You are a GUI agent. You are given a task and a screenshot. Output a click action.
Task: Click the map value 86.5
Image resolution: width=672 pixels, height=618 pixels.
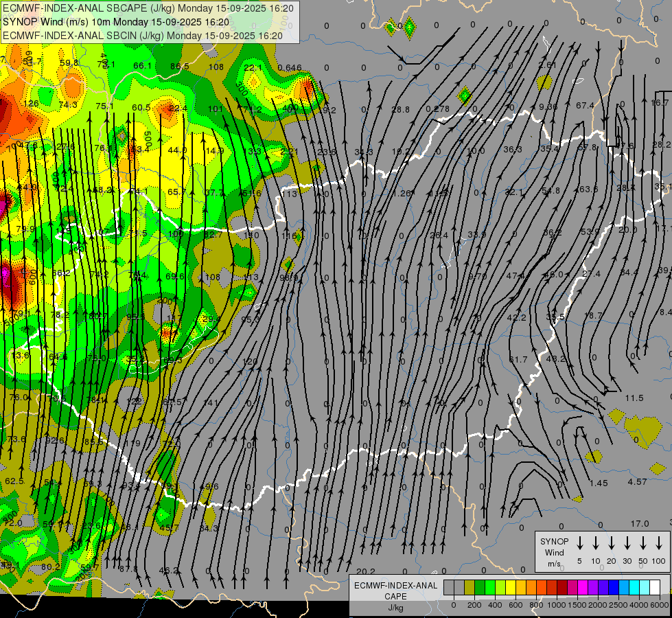[x=179, y=66]
